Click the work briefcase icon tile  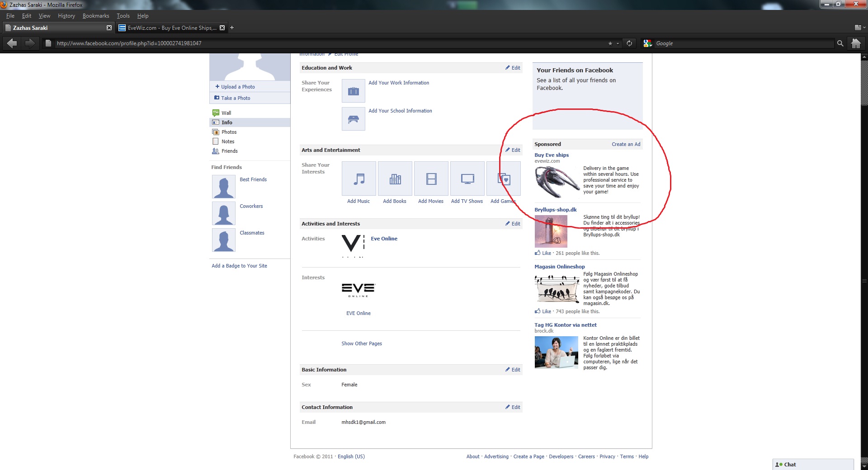pos(354,91)
